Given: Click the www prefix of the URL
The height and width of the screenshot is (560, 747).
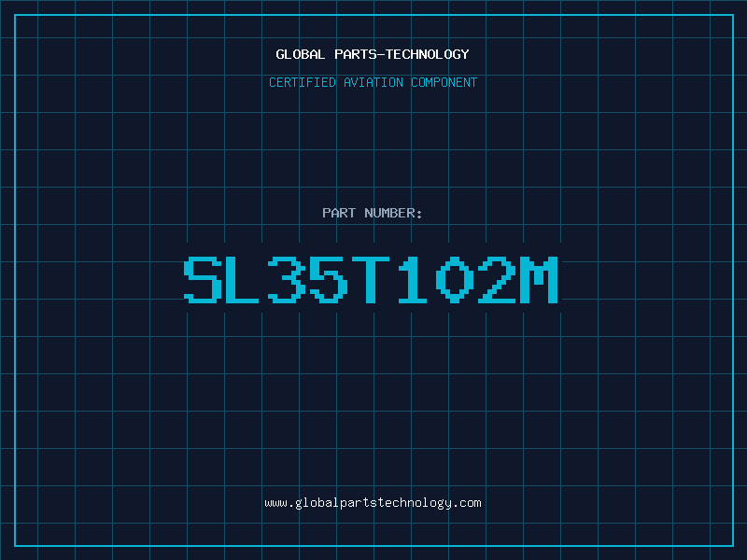Looking at the screenshot, I should pos(275,503).
